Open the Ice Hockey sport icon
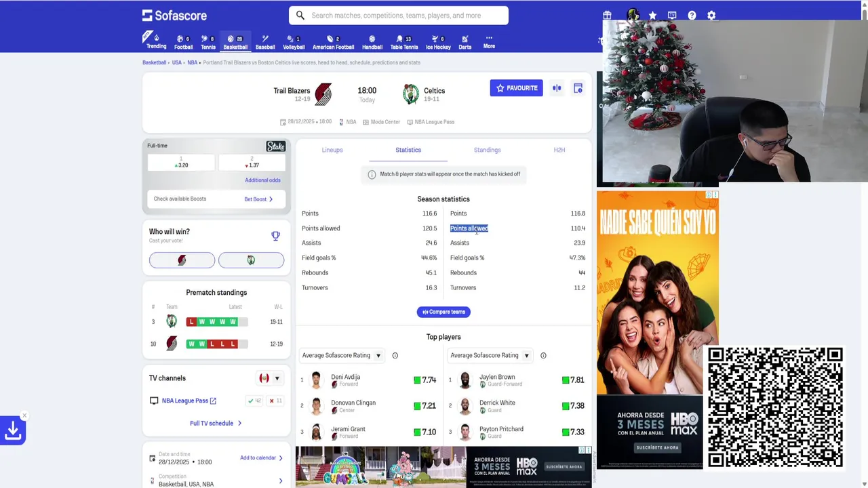The image size is (868, 488). point(438,42)
